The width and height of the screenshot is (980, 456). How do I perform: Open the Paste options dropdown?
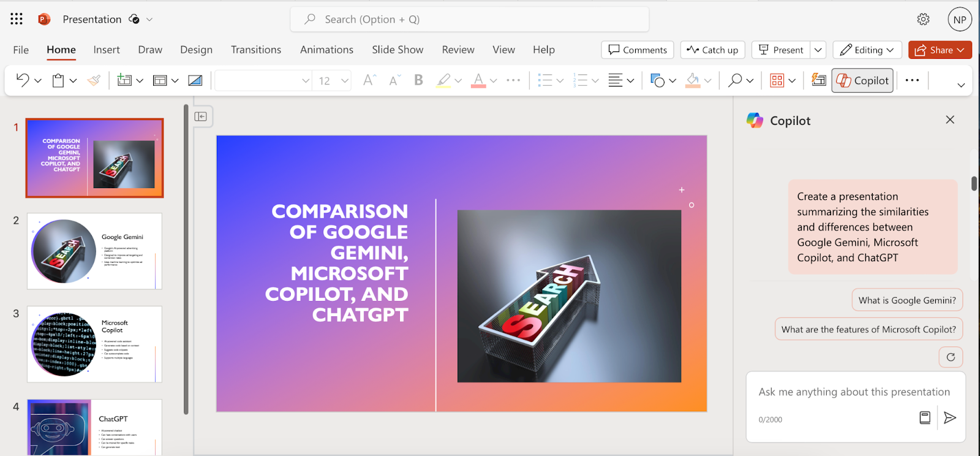(x=73, y=81)
